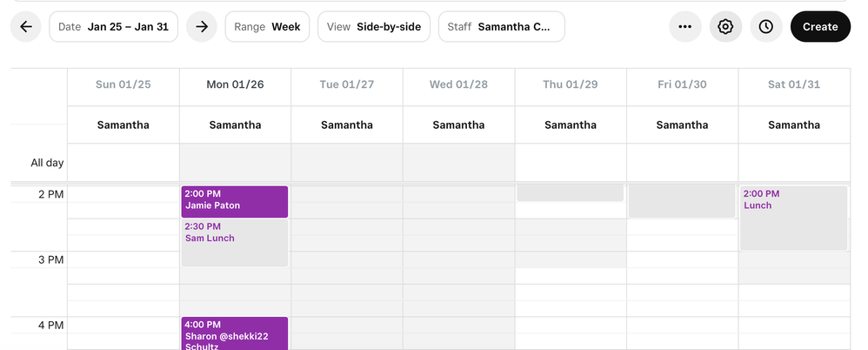Viewport: 868px width, 350px height.
Task: Open Jamie Paton 2:00 PM appointment
Action: (235, 201)
